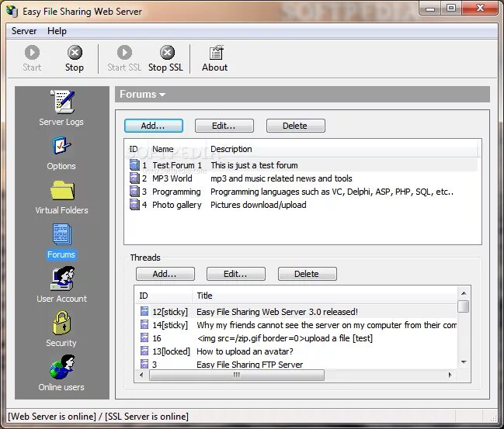Click the forums Add... button
The height and width of the screenshot is (429, 504).
154,126
